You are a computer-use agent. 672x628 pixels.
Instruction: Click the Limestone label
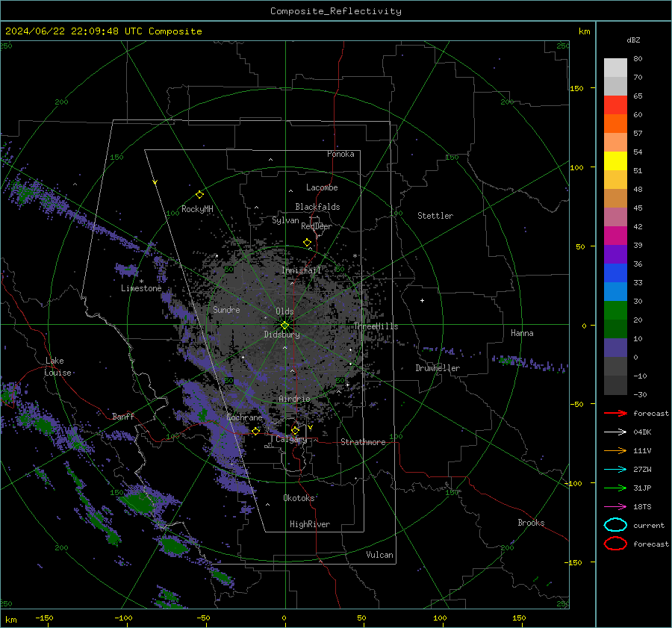pyautogui.click(x=141, y=288)
